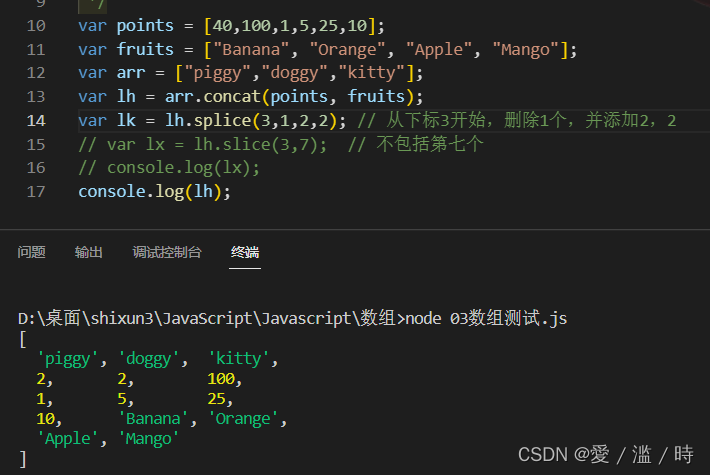The image size is (710, 475).
Task: Select the 终端 (Terminal) tab
Action: (x=245, y=252)
